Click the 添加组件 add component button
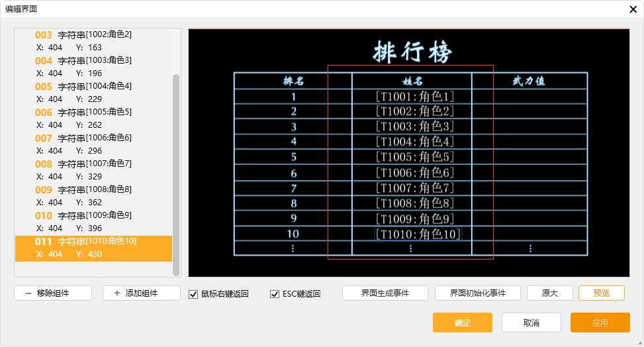 pyautogui.click(x=142, y=293)
